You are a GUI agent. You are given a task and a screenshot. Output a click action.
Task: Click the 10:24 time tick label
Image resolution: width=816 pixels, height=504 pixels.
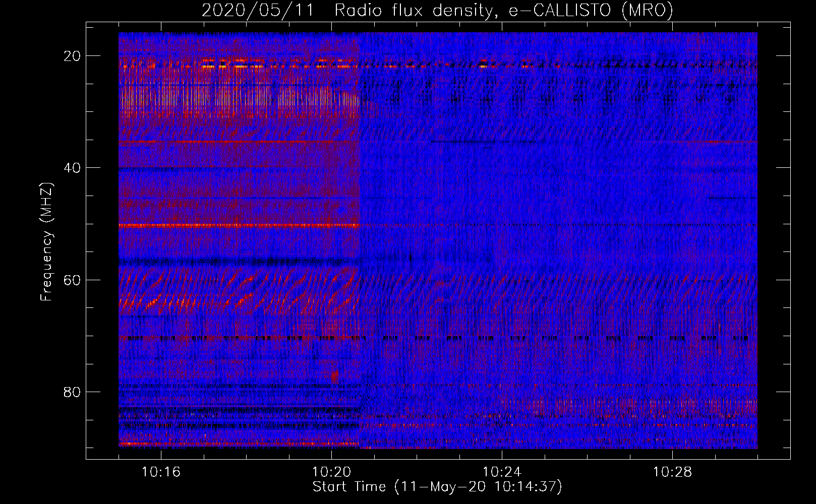(502, 472)
